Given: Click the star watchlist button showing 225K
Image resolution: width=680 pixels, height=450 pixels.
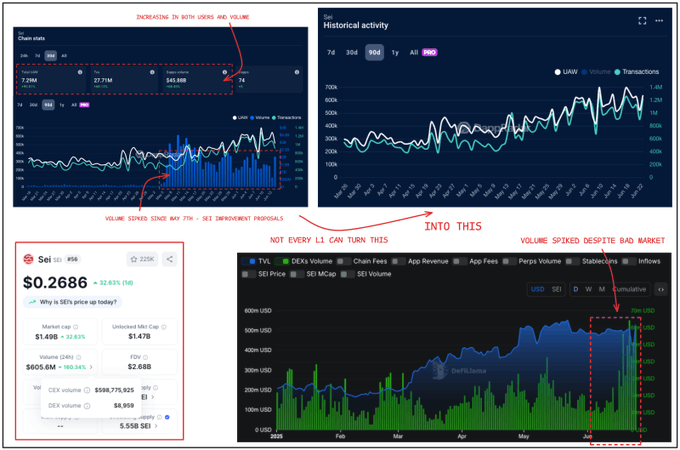Looking at the screenshot, I should tap(142, 259).
